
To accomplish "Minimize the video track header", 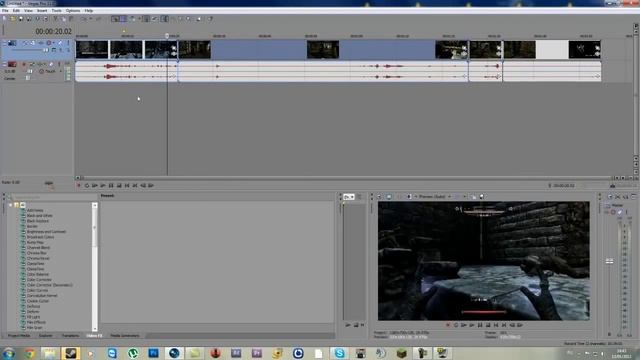I will [4, 41].
